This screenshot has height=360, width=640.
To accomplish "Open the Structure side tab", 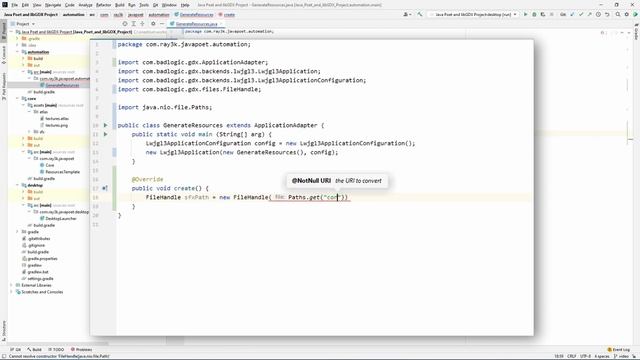I will [x=4, y=331].
